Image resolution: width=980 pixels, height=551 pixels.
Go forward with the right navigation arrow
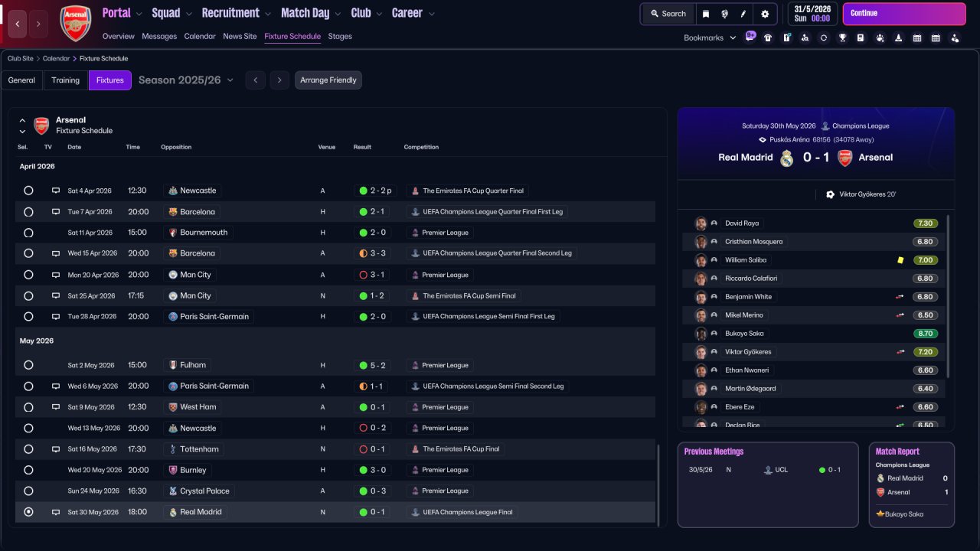(38, 24)
